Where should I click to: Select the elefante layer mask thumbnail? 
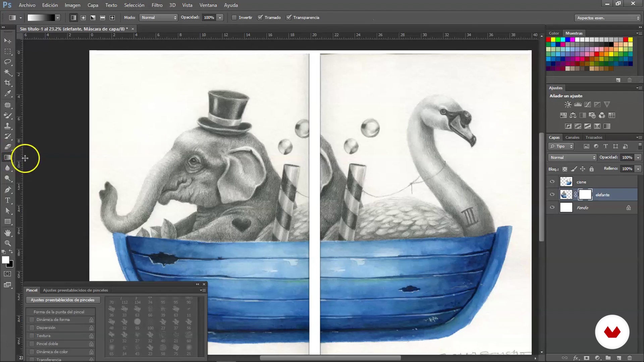tap(585, 194)
